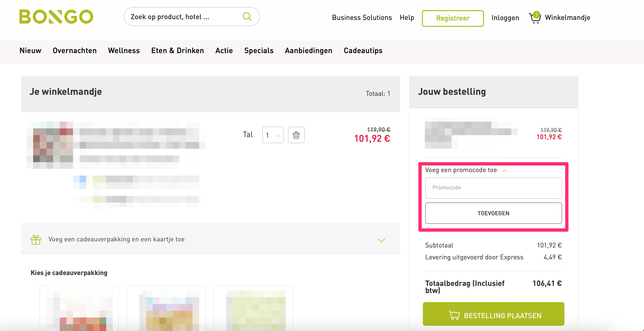The image size is (644, 331).
Task: Click the Inloggen link
Action: point(505,18)
